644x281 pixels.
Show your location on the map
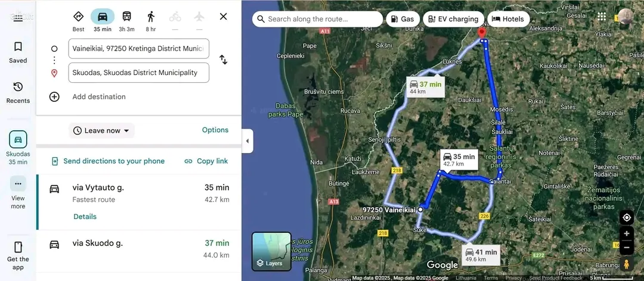click(x=627, y=217)
